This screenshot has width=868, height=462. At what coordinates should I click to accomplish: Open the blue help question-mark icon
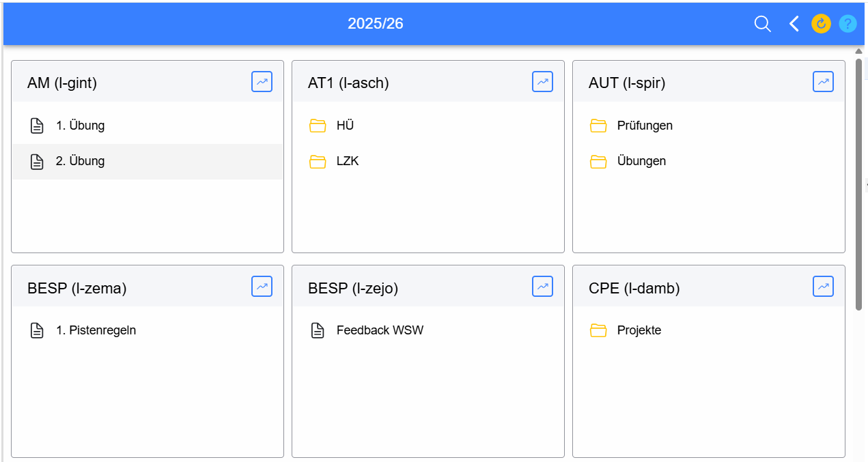tap(848, 25)
